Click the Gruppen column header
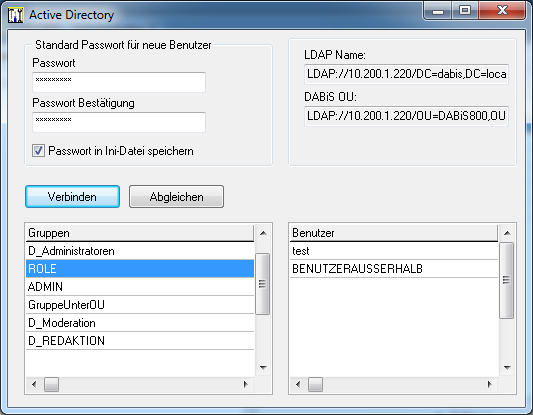 [x=140, y=233]
